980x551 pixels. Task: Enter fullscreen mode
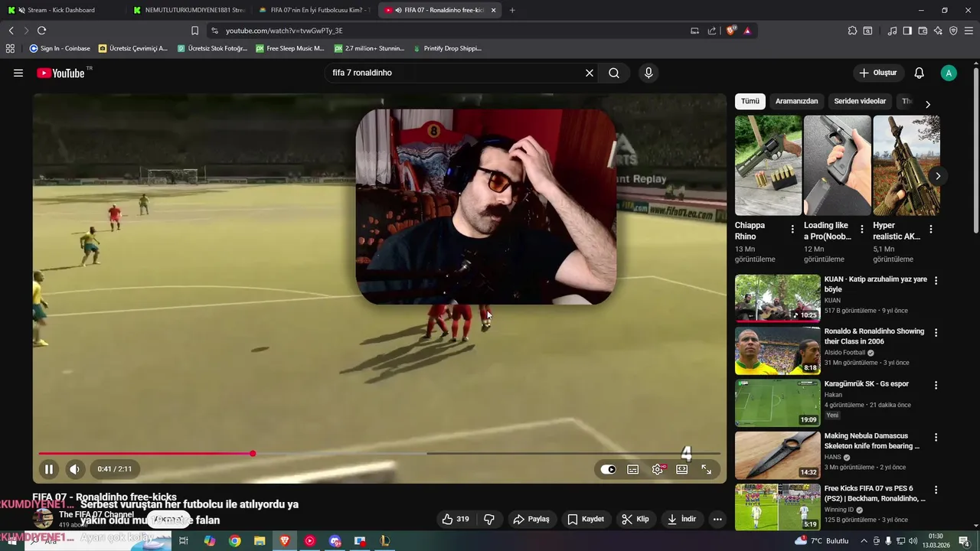click(x=707, y=469)
